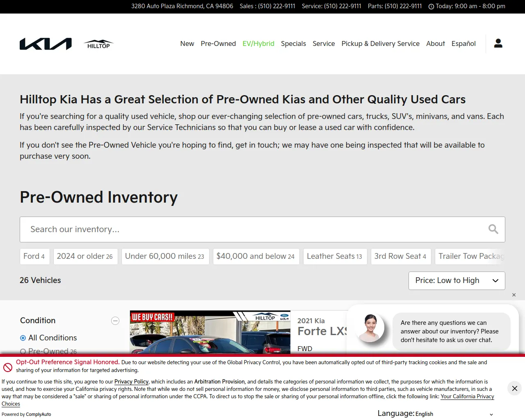Collapse the Condition filter section

(115, 321)
